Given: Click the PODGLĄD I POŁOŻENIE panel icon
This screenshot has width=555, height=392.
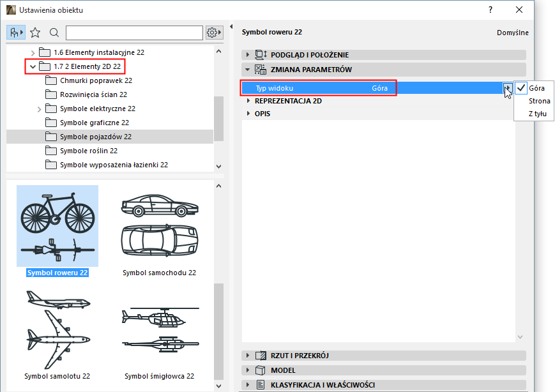Looking at the screenshot, I should click(261, 55).
